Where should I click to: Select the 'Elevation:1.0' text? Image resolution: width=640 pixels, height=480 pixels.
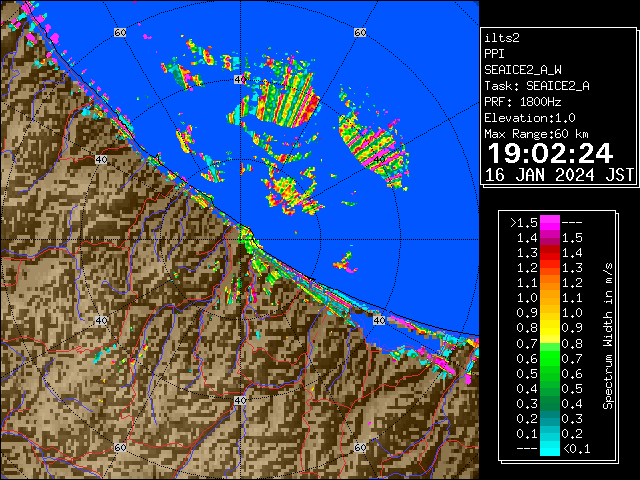coord(530,118)
